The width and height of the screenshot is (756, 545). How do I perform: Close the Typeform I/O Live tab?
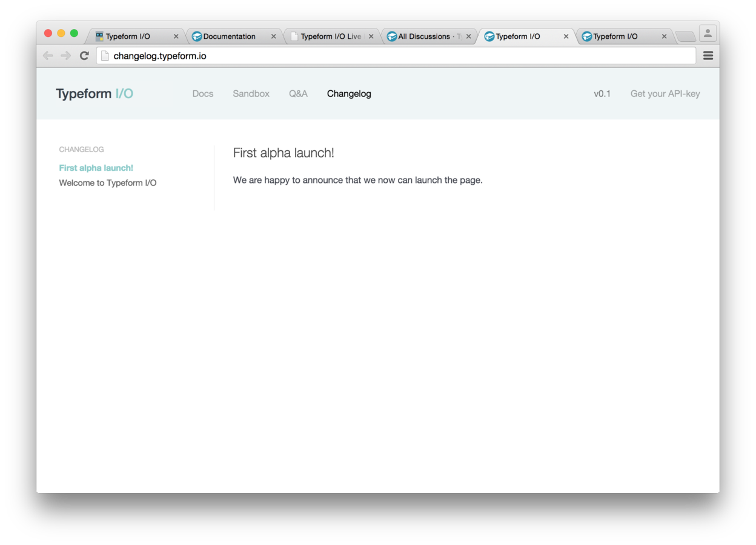coord(371,36)
